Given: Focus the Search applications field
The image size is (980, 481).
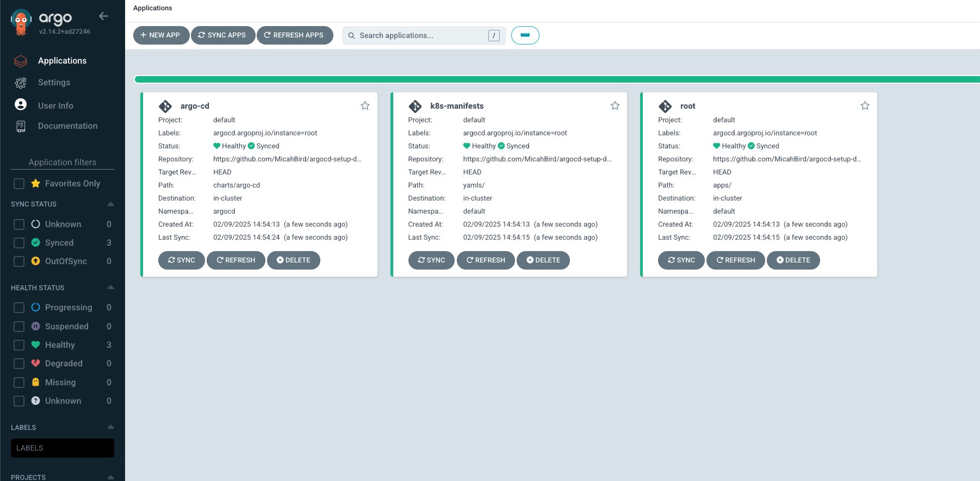Looking at the screenshot, I should coord(424,35).
